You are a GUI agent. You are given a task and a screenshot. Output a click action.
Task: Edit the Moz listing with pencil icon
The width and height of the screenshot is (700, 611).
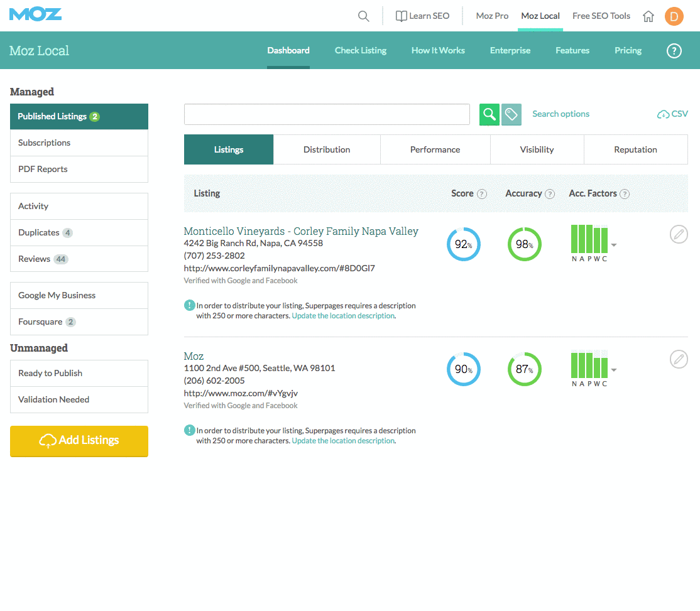pyautogui.click(x=679, y=359)
